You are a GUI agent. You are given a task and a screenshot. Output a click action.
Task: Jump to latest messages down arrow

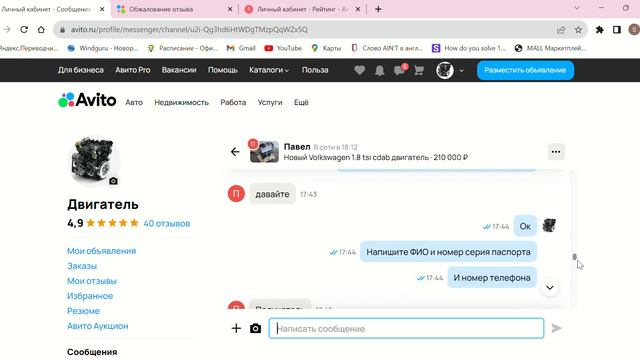tap(550, 287)
